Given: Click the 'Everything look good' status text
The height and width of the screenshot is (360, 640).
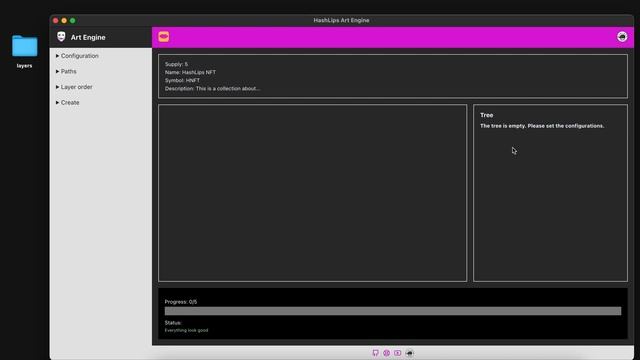Looking at the screenshot, I should pos(186,330).
